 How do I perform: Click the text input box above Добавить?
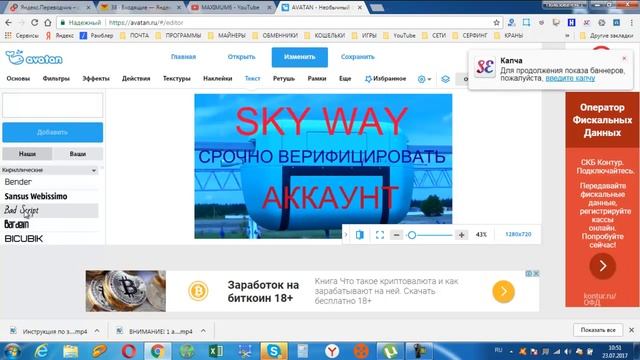click(53, 105)
